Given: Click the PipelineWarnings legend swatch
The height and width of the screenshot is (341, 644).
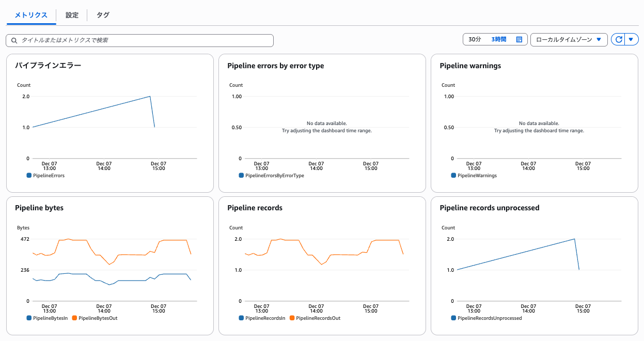Looking at the screenshot, I should click(x=453, y=176).
